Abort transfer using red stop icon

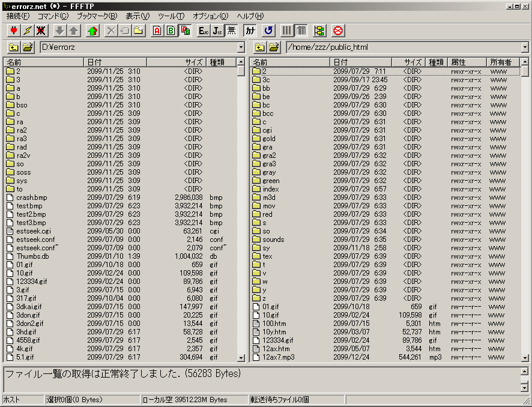tap(338, 31)
